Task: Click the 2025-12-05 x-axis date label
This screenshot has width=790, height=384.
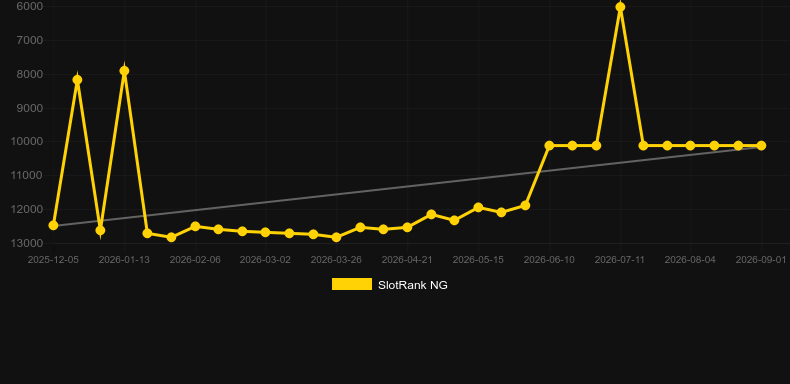Action: tap(53, 260)
